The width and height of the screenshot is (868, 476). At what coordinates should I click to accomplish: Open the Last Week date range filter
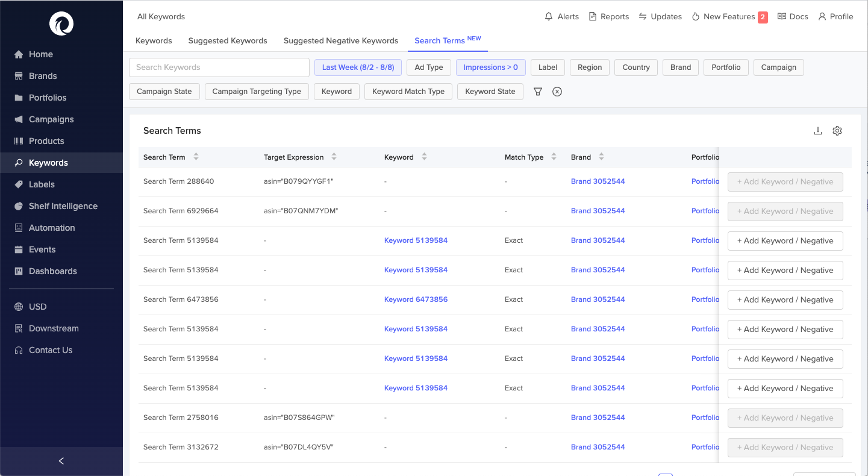pyautogui.click(x=358, y=67)
